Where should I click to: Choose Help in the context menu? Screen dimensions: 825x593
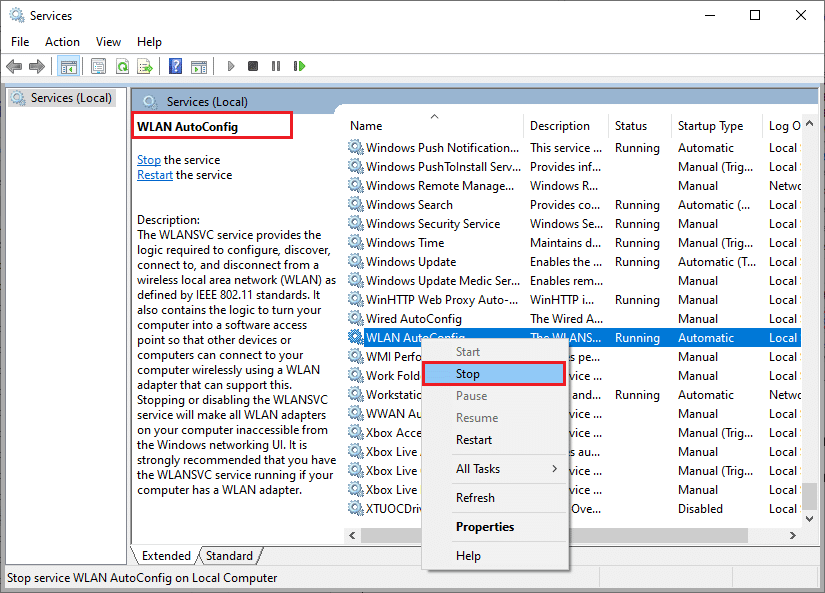point(495,556)
